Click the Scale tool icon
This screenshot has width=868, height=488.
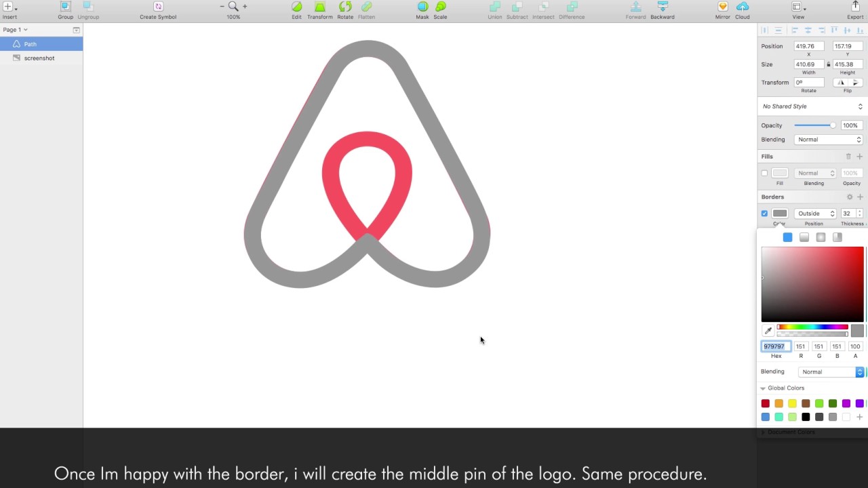click(440, 6)
